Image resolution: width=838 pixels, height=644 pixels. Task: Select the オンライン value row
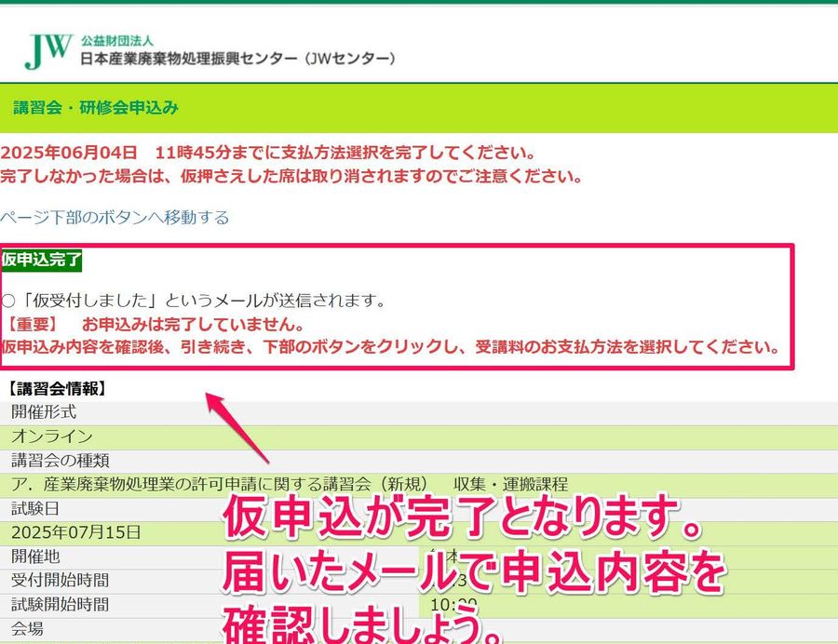419,436
